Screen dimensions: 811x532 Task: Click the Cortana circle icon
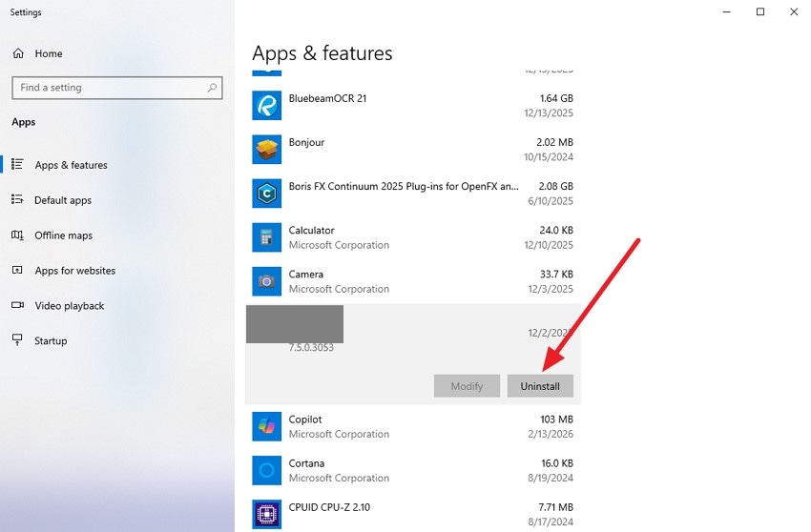(267, 470)
